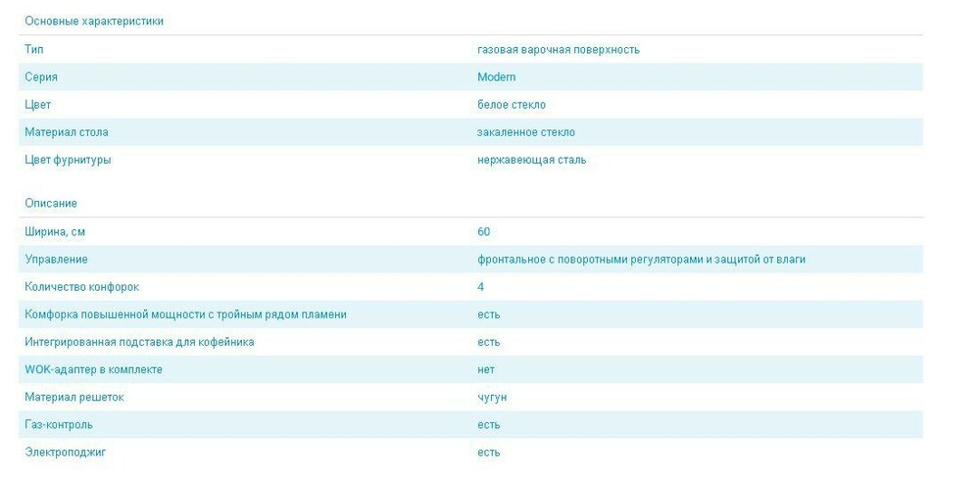The image size is (980, 480).
Task: Click the burner count value '4'
Action: [x=480, y=286]
